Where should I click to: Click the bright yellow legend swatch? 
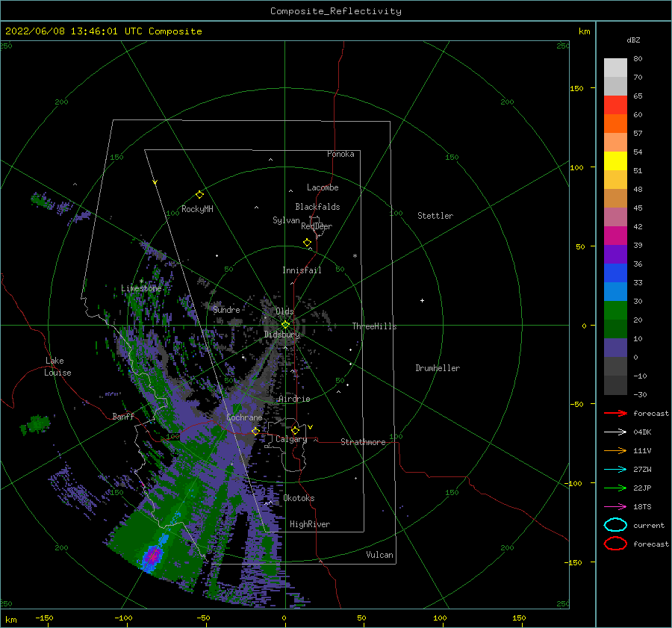point(615,161)
